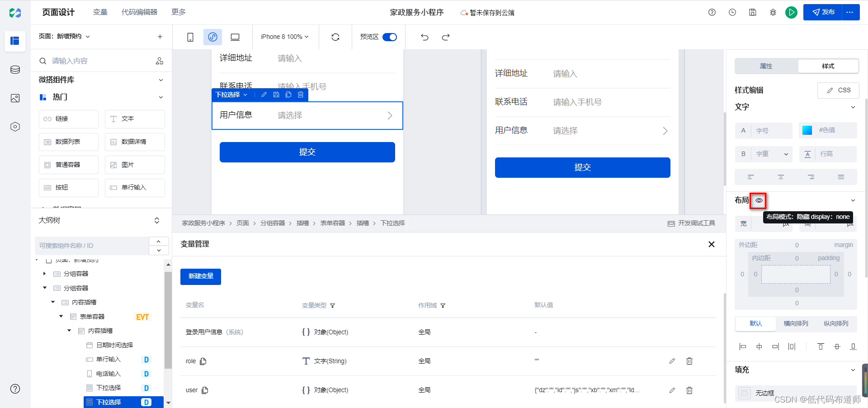The height and width of the screenshot is (408, 868).
Task: Undo the last action
Action: (x=425, y=37)
